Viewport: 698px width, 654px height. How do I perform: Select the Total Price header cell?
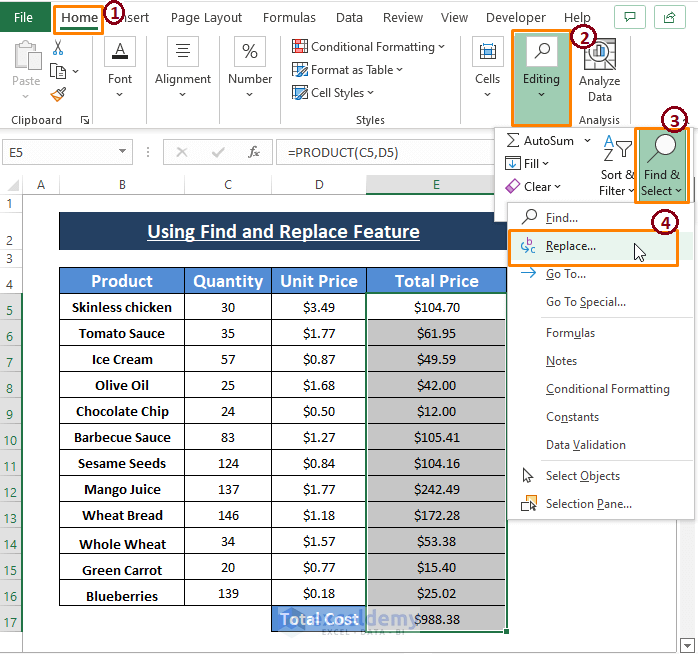[436, 281]
